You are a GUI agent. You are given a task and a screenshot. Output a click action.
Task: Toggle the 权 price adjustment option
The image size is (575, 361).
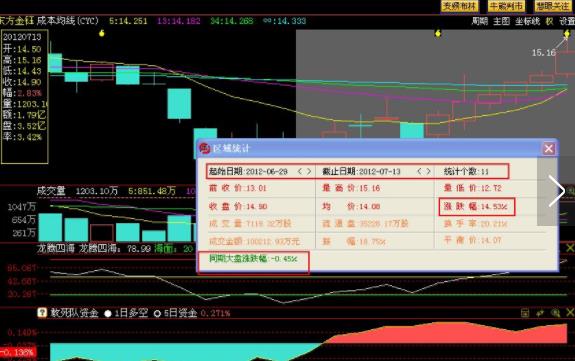point(549,21)
